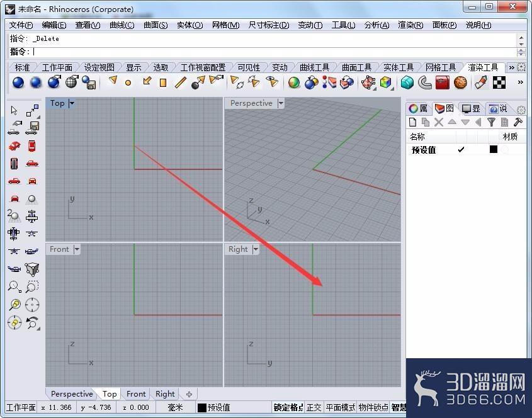
Task: Click the checkerboard texture icon
Action: click(x=499, y=82)
